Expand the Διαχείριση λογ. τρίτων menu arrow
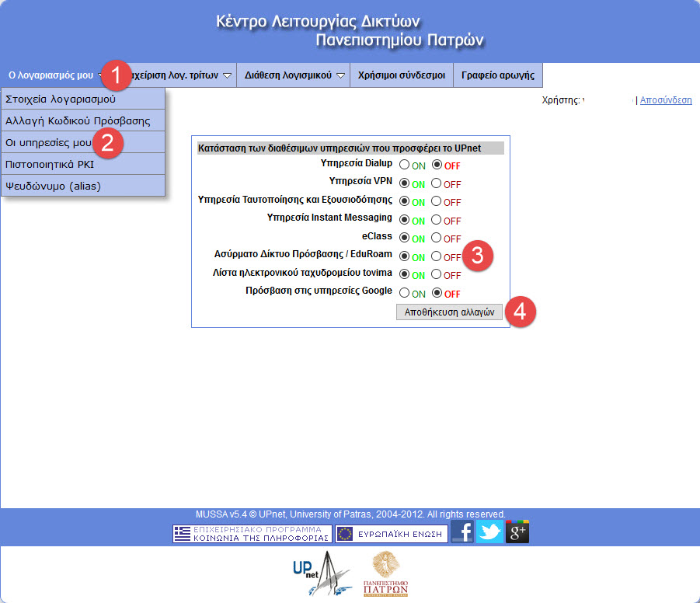Screen dimensions: 700x603 227,75
